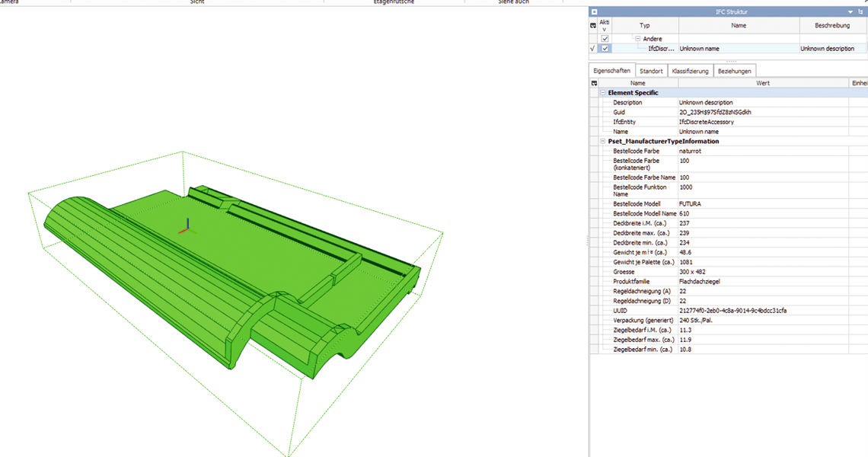Open the Beziehungen tab
Screen dimensions: 868x457
tap(735, 71)
